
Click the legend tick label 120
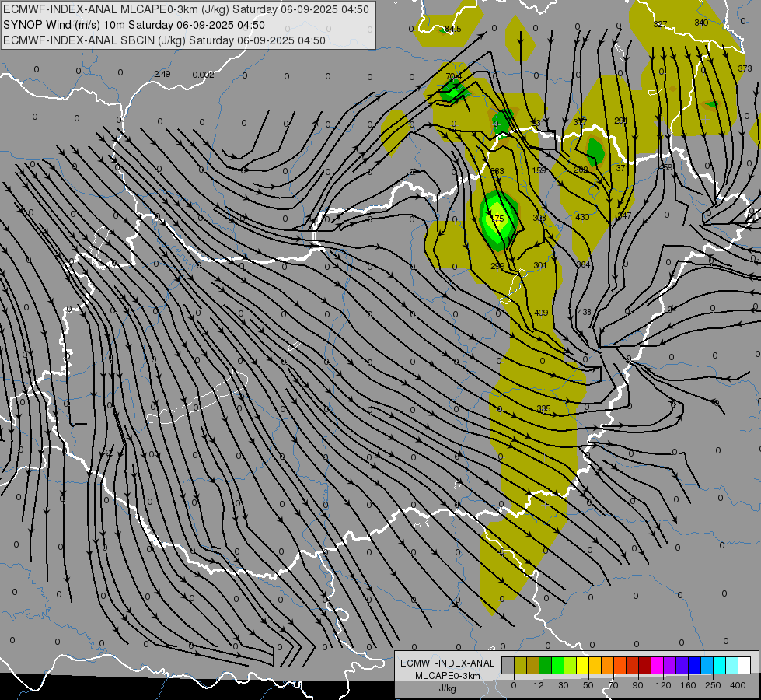click(x=664, y=685)
